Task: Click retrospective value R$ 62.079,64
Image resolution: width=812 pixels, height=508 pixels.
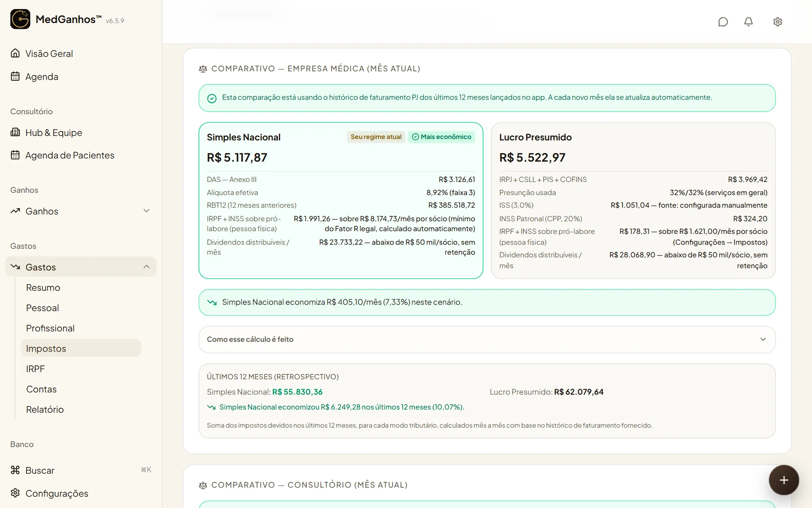Action: pyautogui.click(x=579, y=392)
